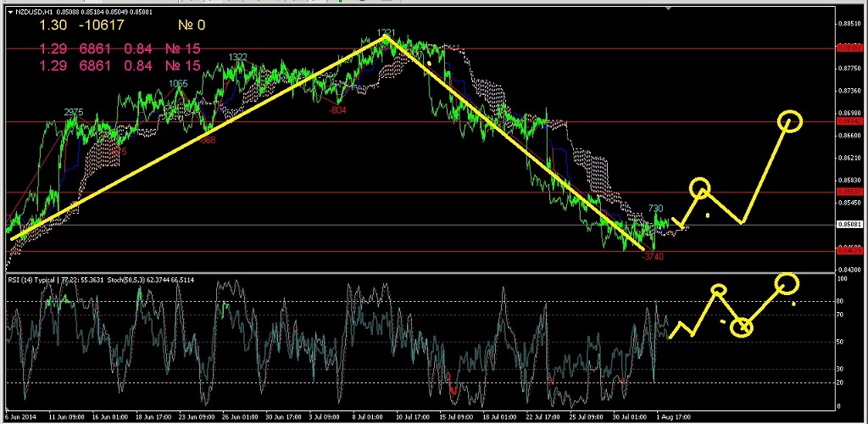Click the current price tag 0.85081

pyautogui.click(x=849, y=225)
